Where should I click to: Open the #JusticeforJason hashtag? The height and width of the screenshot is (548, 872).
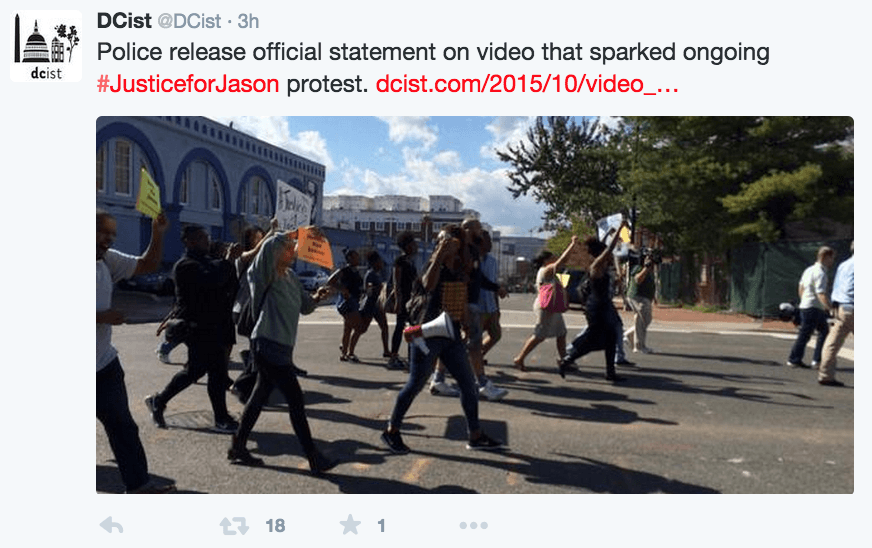click(x=188, y=85)
